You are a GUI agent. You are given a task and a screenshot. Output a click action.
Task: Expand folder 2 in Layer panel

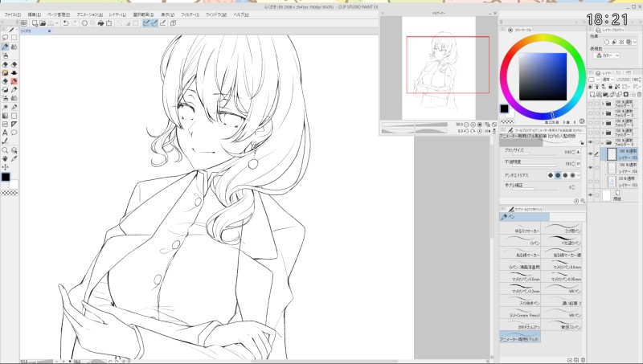tap(602, 104)
